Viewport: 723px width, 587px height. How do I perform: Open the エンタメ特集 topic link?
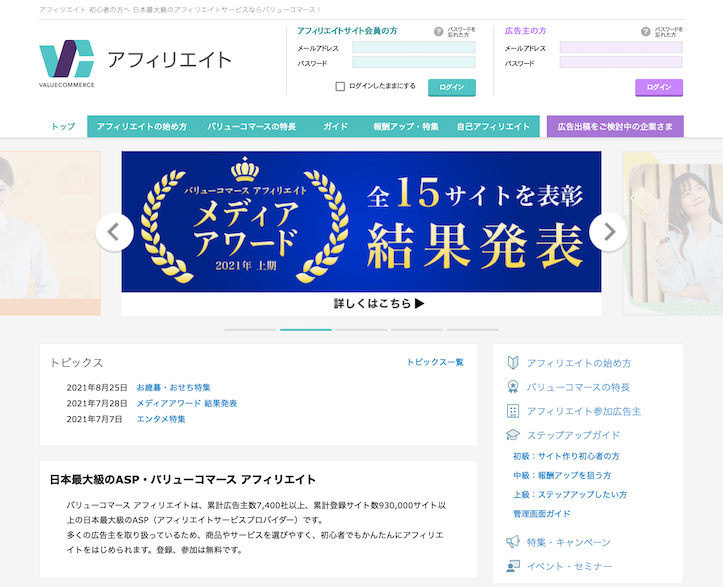(161, 419)
